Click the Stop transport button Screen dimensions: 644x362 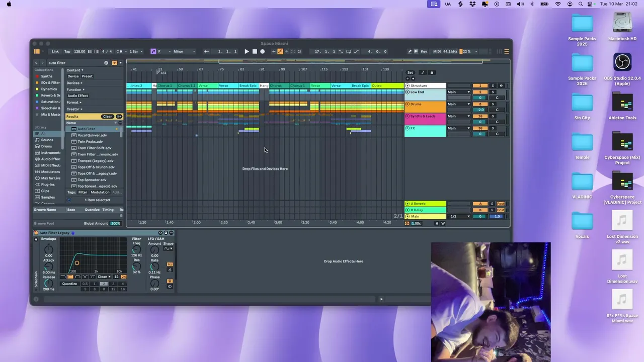tap(255, 51)
